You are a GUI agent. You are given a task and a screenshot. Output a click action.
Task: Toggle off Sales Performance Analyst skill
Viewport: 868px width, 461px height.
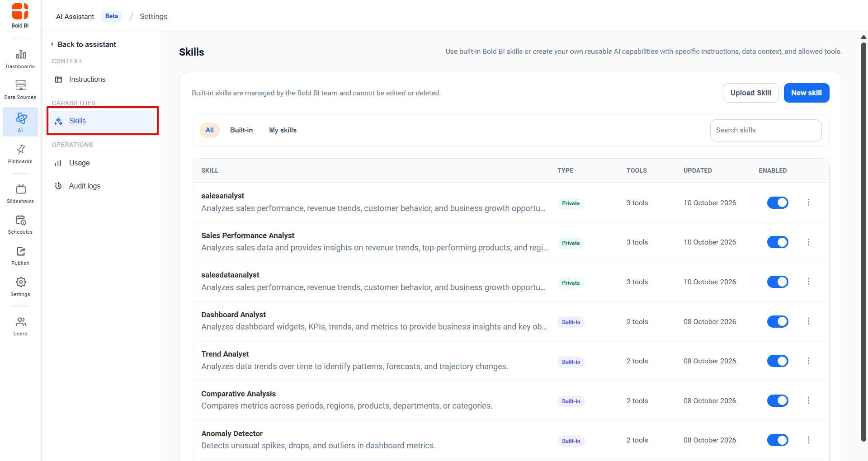(778, 242)
